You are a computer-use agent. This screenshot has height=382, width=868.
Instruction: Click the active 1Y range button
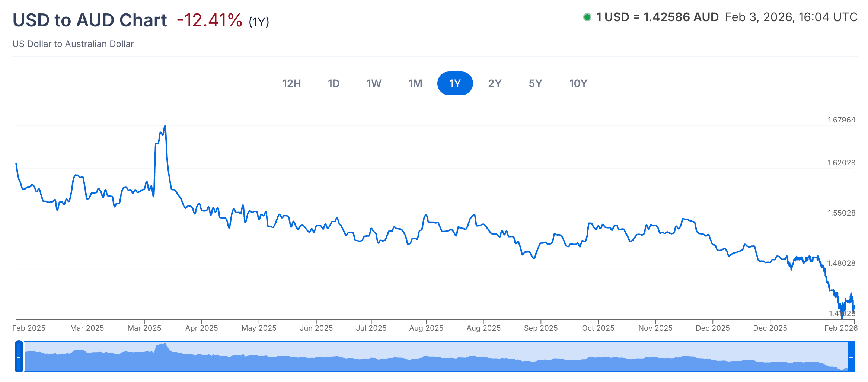coord(455,83)
